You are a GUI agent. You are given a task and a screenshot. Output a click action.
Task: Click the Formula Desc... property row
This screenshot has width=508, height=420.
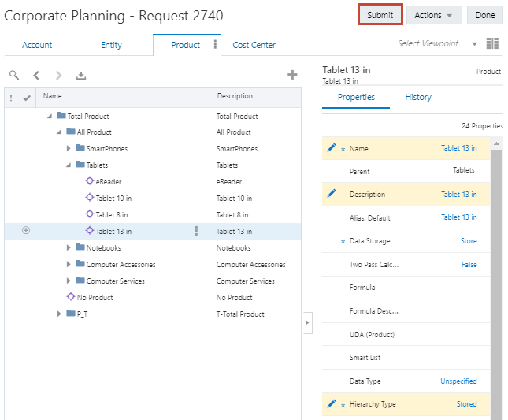pos(406,311)
